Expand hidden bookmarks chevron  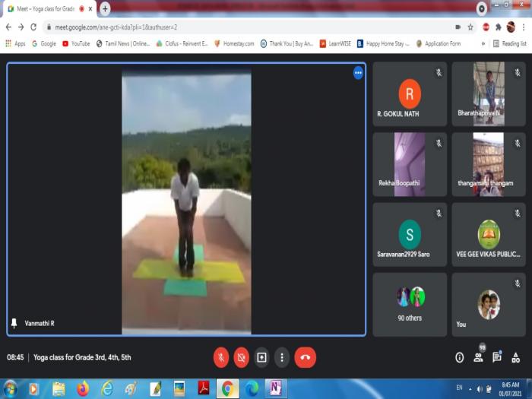(x=483, y=43)
